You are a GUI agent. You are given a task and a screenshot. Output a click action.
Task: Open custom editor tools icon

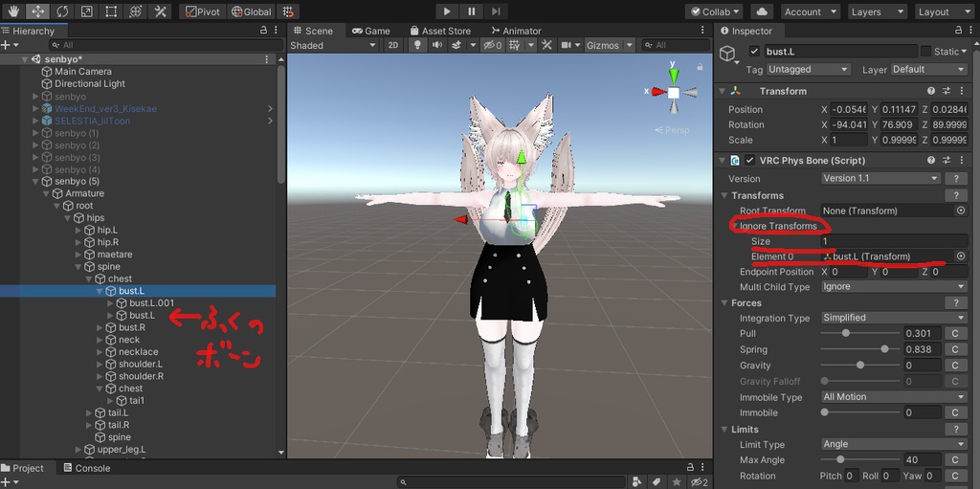(160, 11)
